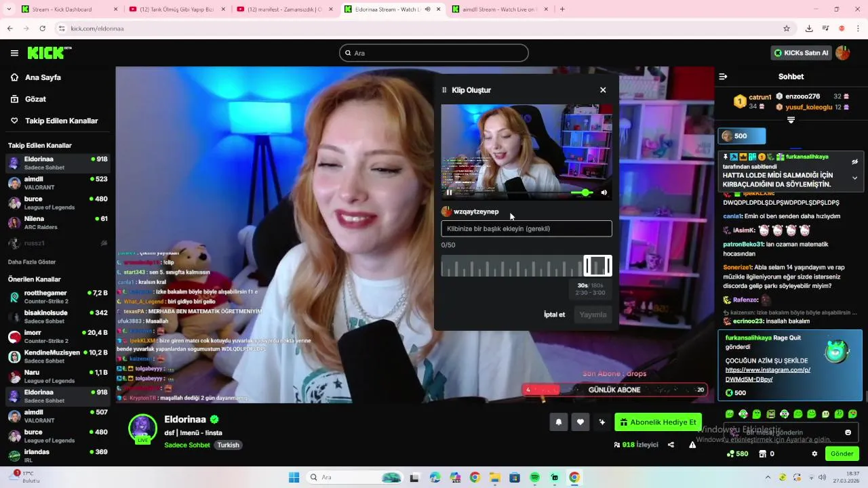Open Spotify from the taskbar
The height and width of the screenshot is (488, 868).
[535, 477]
